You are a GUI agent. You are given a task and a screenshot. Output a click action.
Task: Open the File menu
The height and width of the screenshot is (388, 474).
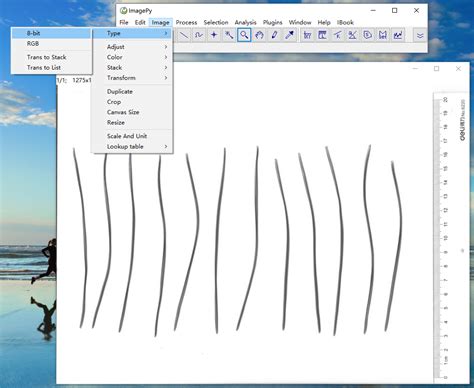[x=124, y=22]
